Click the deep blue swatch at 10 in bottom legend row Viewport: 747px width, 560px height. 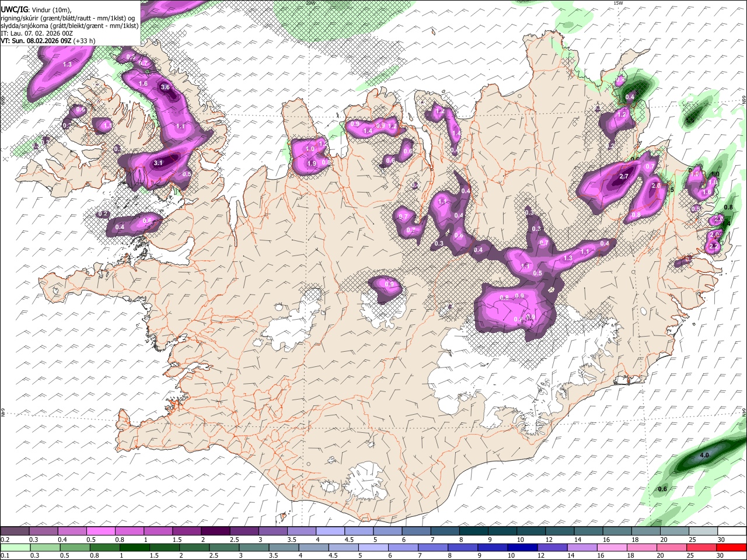[x=522, y=547]
